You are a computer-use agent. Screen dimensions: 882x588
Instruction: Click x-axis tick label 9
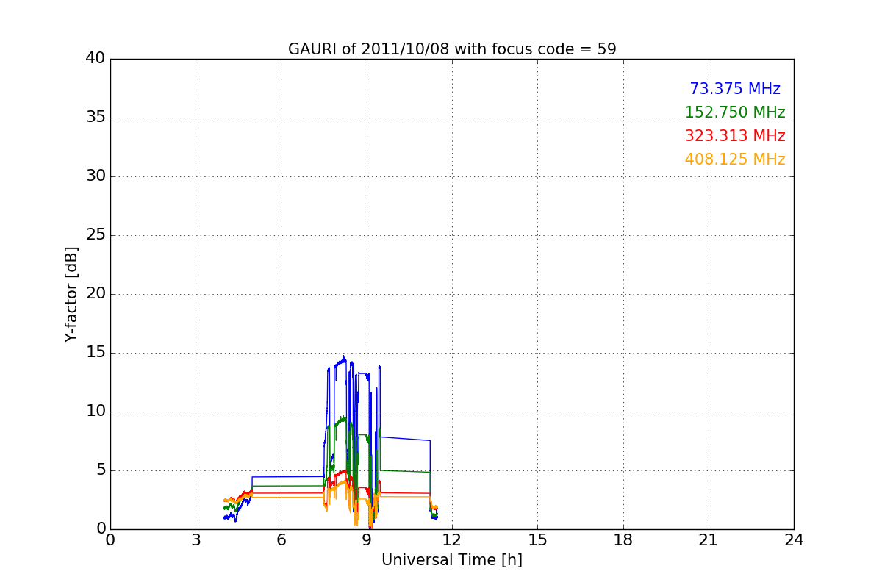367,540
